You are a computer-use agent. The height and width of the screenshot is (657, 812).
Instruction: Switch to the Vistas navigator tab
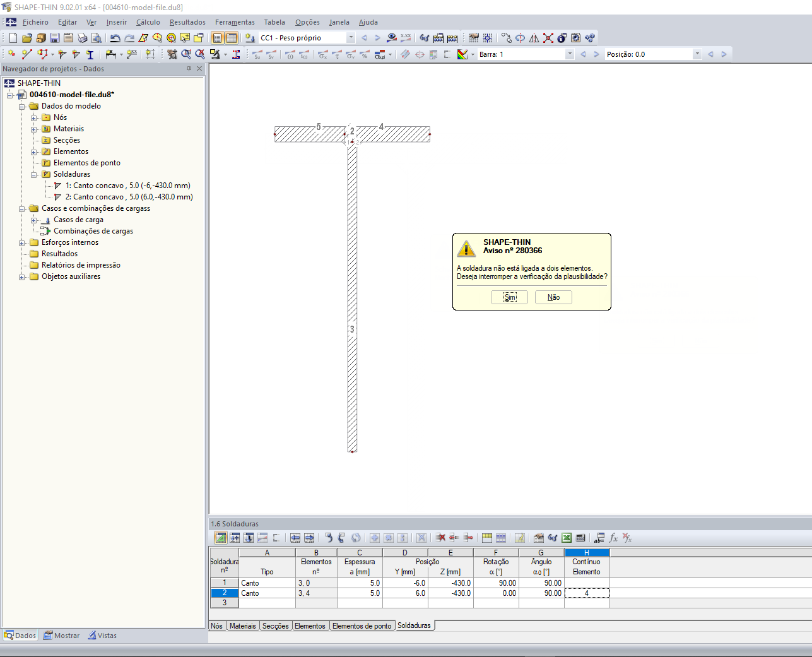(x=102, y=636)
